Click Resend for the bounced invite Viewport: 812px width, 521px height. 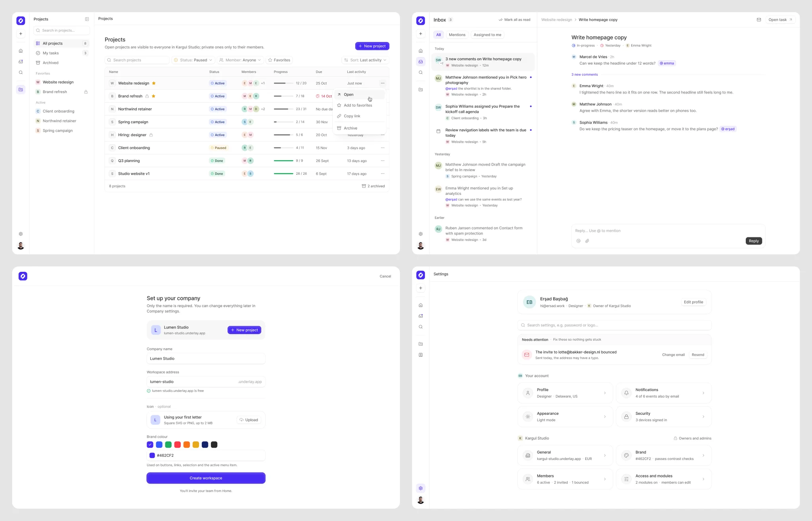tap(698, 355)
